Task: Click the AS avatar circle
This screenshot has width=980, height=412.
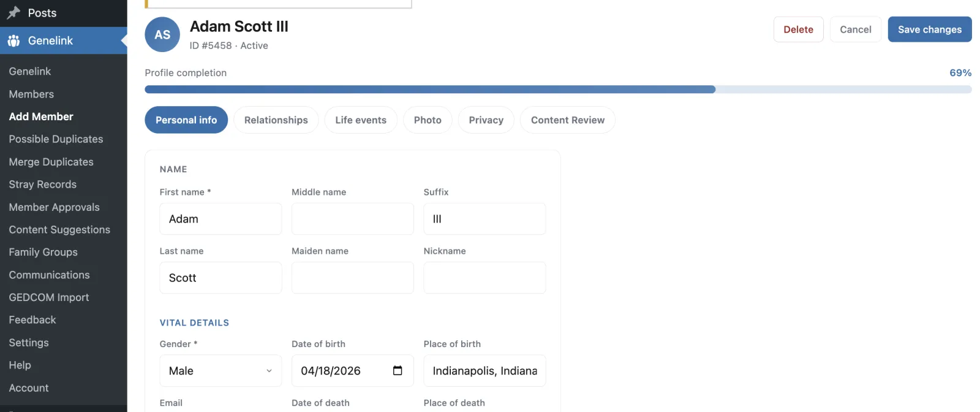Action: pos(162,34)
